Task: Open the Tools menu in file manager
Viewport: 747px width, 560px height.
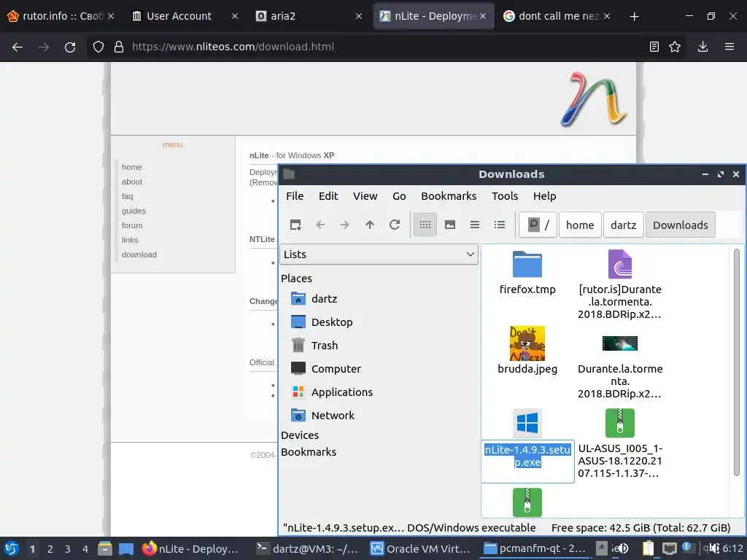Action: pyautogui.click(x=505, y=196)
